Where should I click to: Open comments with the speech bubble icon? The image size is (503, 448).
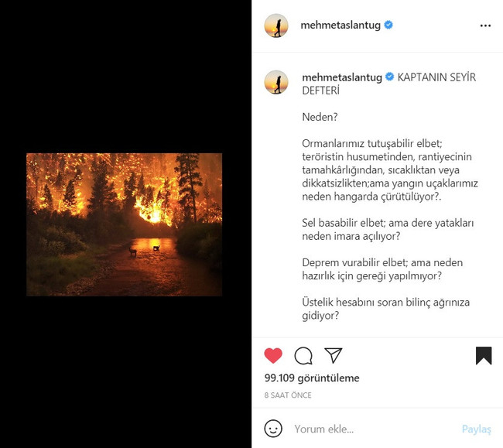click(303, 356)
